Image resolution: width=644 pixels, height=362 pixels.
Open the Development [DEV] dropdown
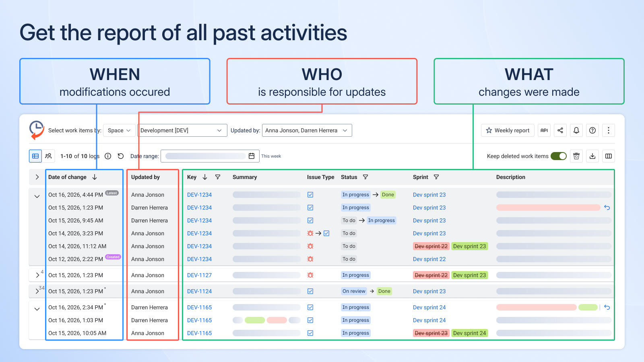pos(182,130)
